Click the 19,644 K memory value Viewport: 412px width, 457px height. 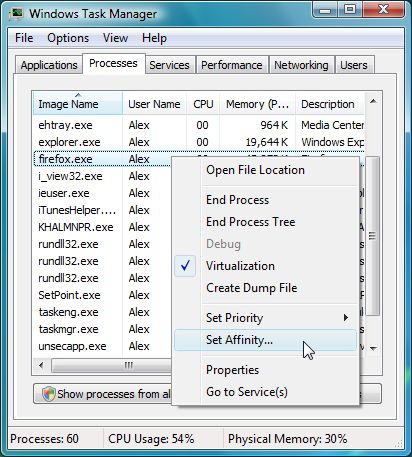pos(267,142)
